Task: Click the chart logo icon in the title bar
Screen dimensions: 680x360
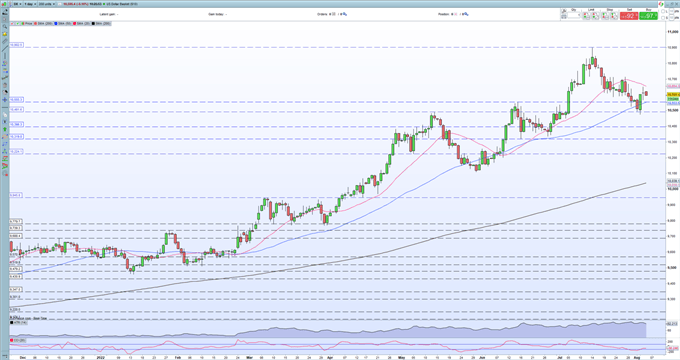Action: pos(4,4)
